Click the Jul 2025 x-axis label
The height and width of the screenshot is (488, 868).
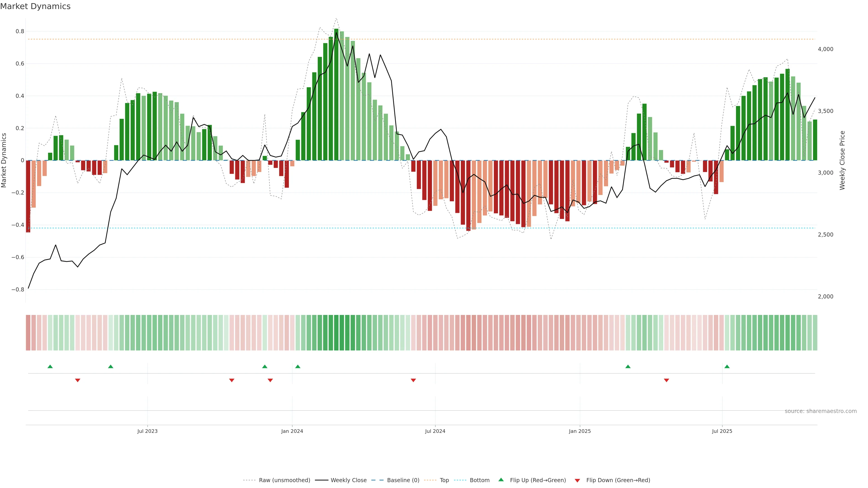(x=722, y=432)
